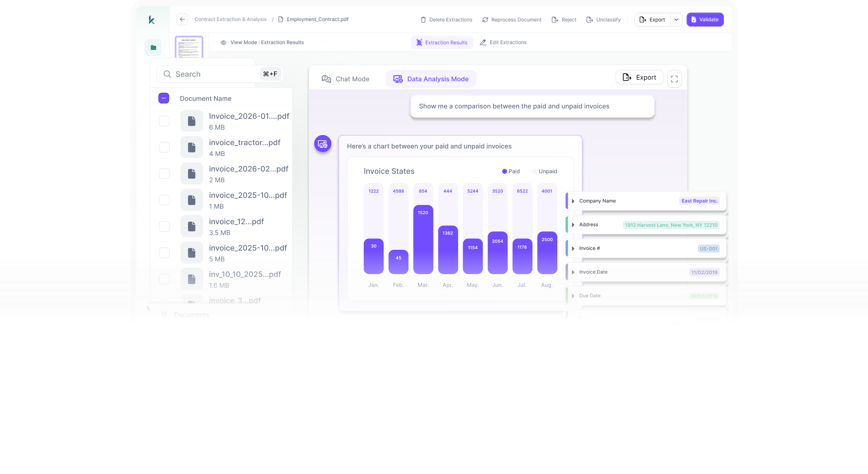868x474 pixels.
Task: Click the Validate button
Action: tap(705, 20)
